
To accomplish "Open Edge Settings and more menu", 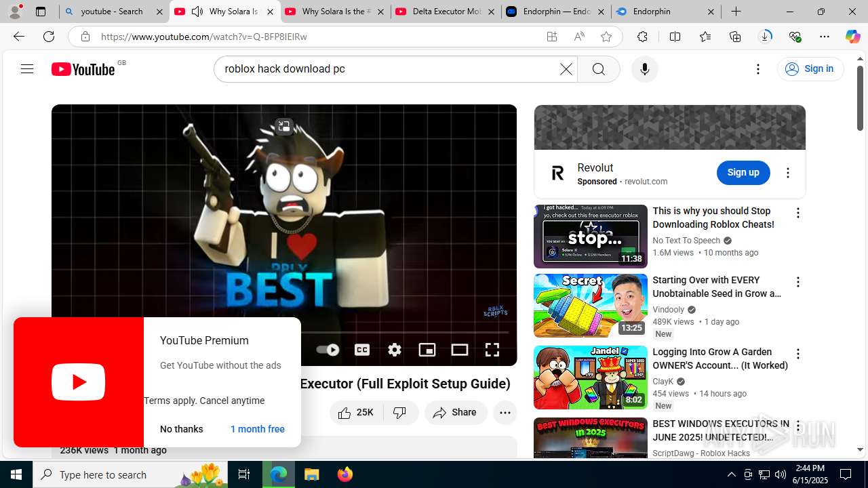I will (825, 37).
